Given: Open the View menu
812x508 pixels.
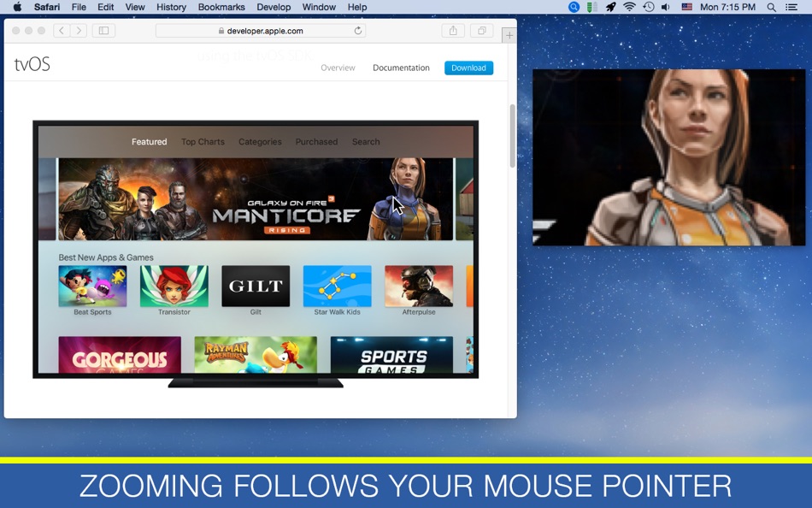Looking at the screenshot, I should click(135, 7).
